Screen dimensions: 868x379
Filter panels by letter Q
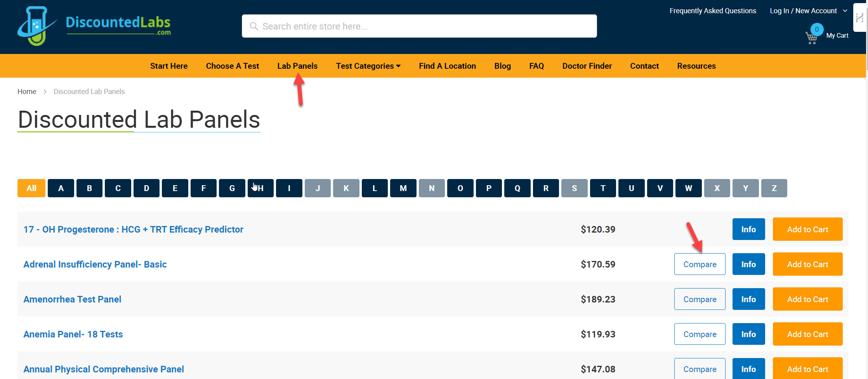517,188
